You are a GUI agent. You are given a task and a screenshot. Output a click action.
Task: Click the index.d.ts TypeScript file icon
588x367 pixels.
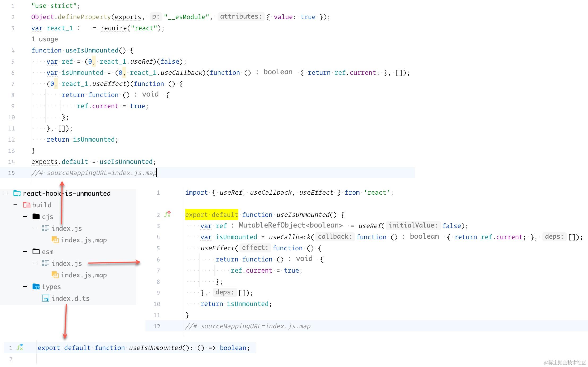[x=46, y=298]
